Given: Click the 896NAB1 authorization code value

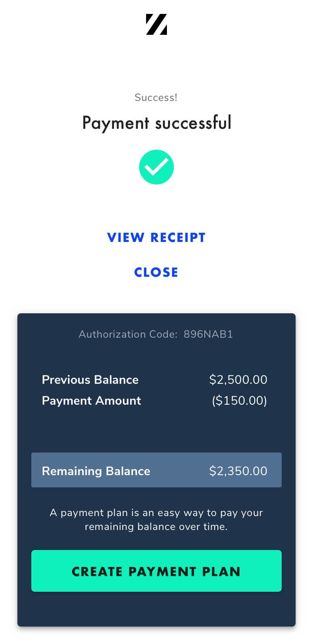Looking at the screenshot, I should pos(209,334).
